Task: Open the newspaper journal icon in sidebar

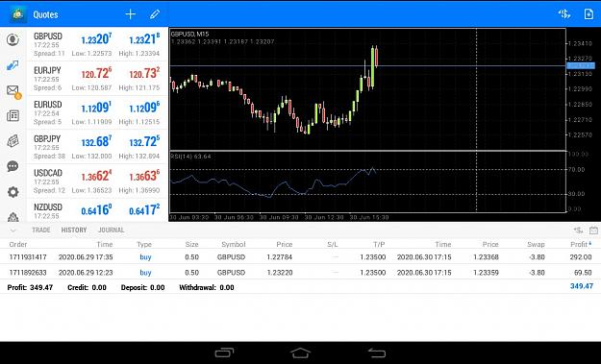Action: point(13,141)
